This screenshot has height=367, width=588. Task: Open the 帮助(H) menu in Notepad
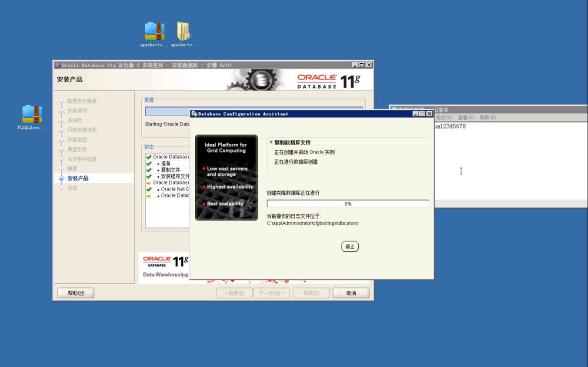(x=488, y=118)
